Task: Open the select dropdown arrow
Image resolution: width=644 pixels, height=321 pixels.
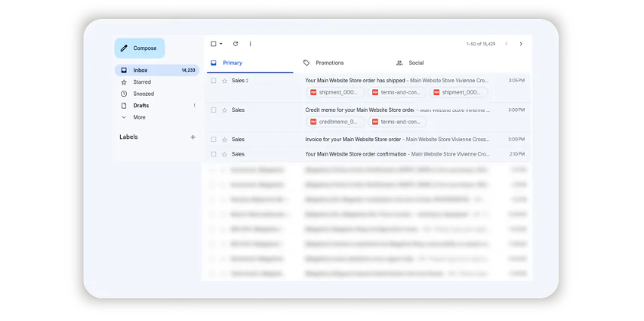Action: pyautogui.click(x=221, y=44)
